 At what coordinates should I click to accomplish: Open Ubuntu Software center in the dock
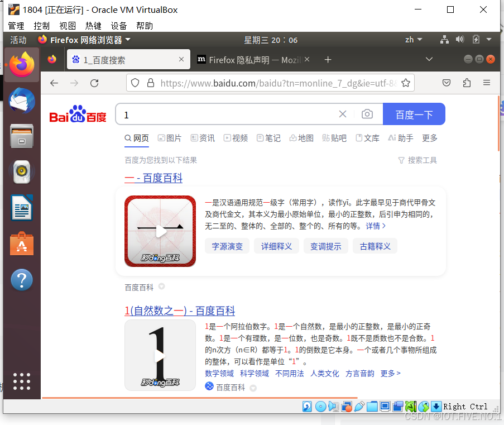(22, 244)
